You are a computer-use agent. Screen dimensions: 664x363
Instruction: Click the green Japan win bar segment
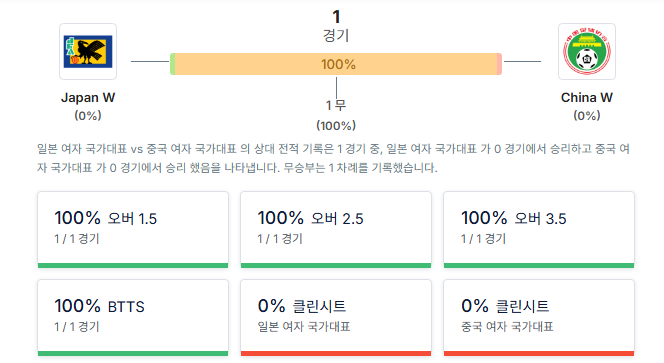[x=172, y=64]
